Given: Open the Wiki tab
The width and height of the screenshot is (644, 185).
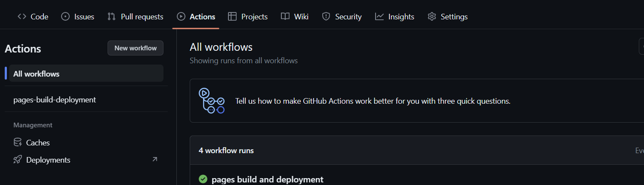Looking at the screenshot, I should 295,17.
